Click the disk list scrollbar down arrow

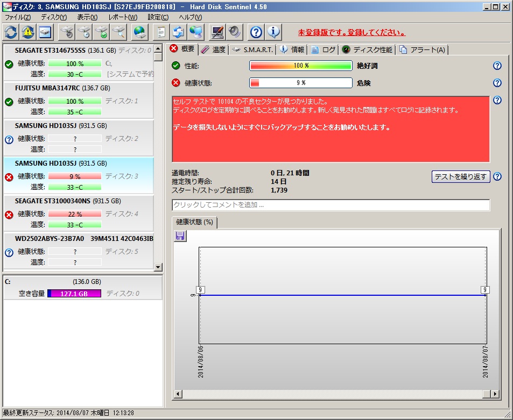pyautogui.click(x=158, y=267)
